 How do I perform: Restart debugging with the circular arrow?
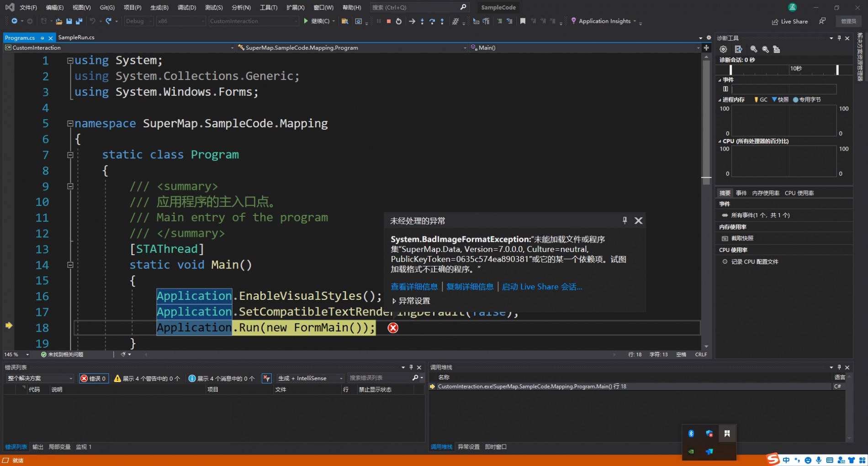[x=399, y=21]
